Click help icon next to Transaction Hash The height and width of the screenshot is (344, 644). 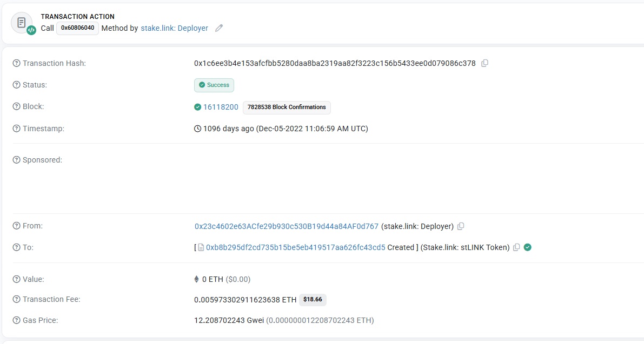click(16, 63)
